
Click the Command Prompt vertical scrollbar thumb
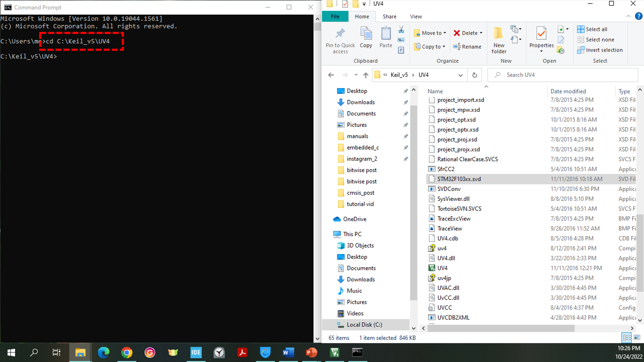point(317,27)
